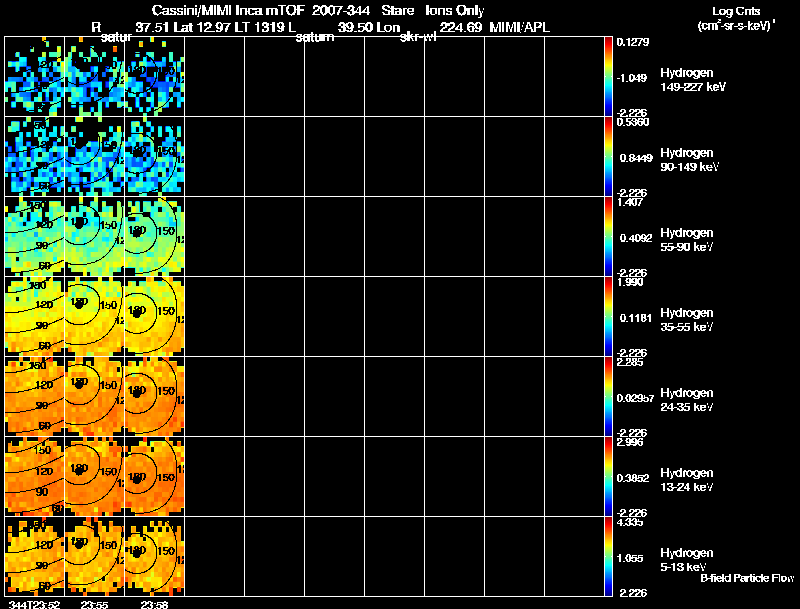
Task: Click the '0.1279' color scale maximum
Action: [633, 42]
